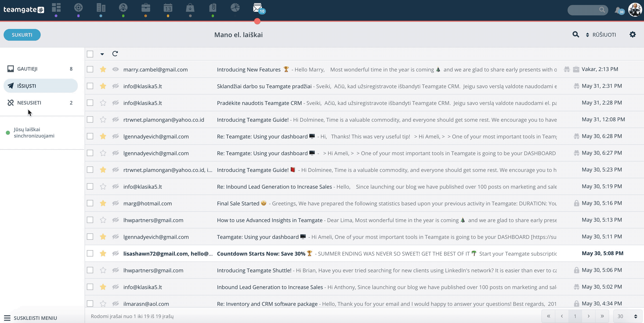
Task: Change the 30 per-page count selector
Action: [x=628, y=316]
